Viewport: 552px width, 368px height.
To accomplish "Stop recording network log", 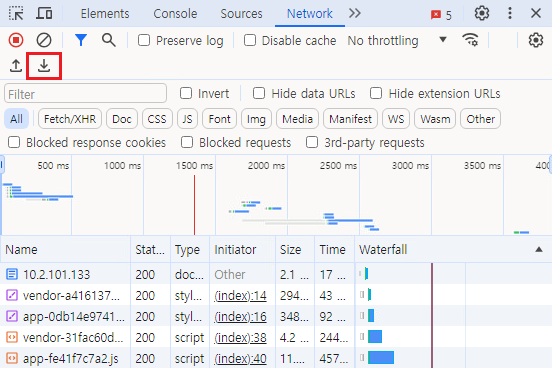I will (x=16, y=40).
